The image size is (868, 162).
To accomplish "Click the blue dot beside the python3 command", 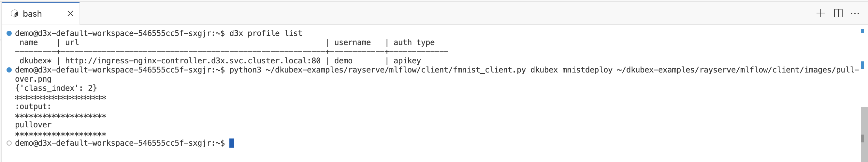I will pos(9,70).
